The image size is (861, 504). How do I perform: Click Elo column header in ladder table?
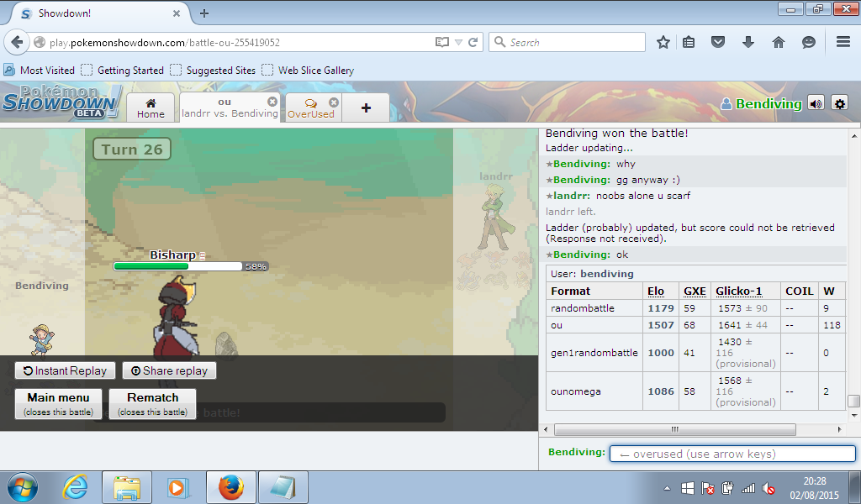656,291
